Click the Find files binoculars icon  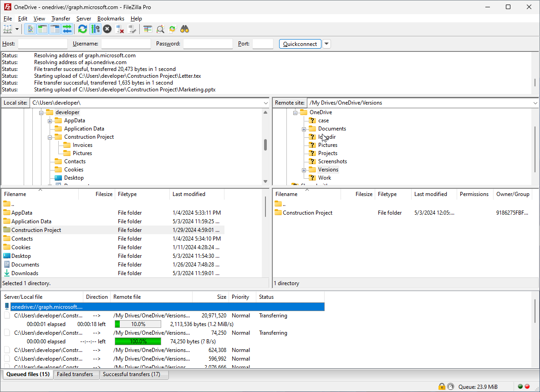click(x=184, y=29)
